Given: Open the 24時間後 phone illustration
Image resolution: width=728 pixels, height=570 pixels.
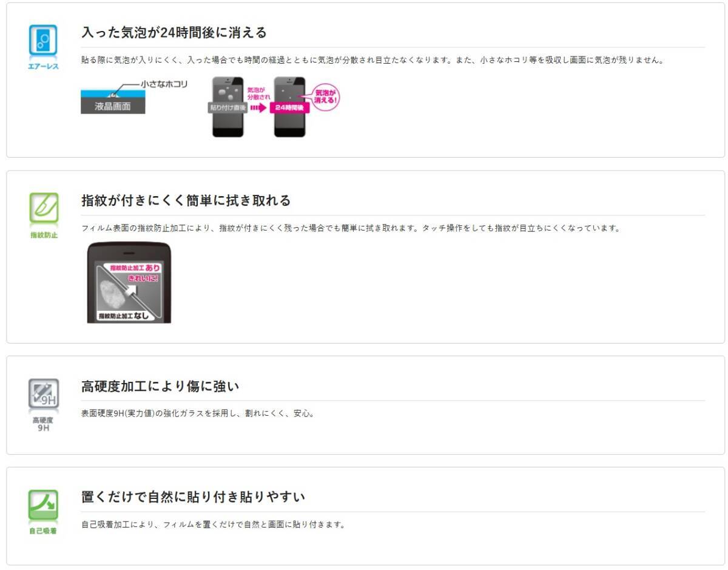Looking at the screenshot, I should click(289, 107).
